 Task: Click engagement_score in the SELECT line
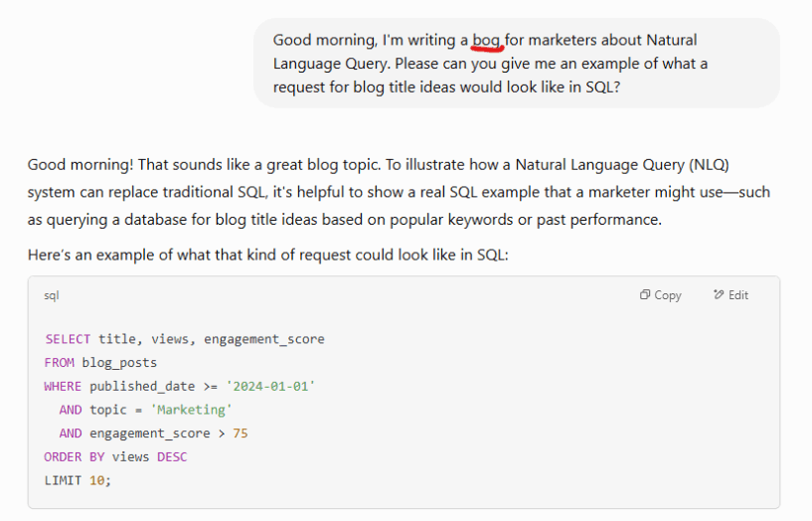coord(263,339)
